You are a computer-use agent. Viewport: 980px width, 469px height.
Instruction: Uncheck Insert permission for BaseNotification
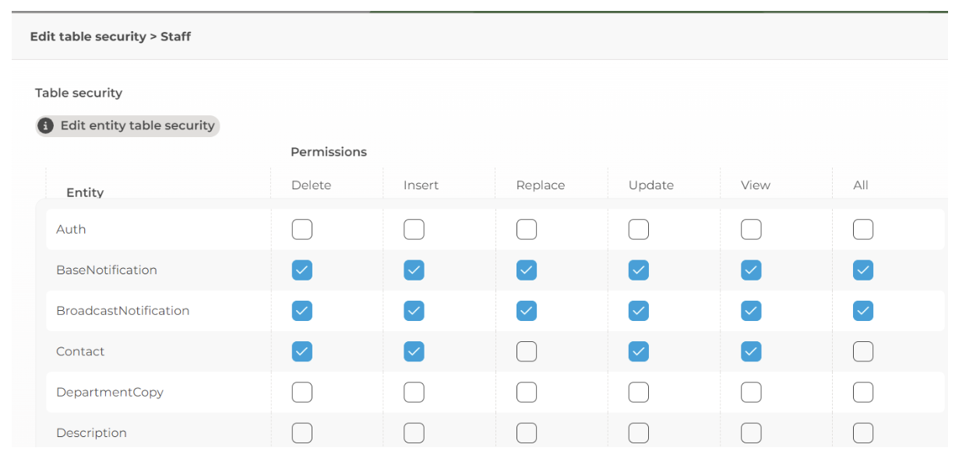[x=414, y=270]
